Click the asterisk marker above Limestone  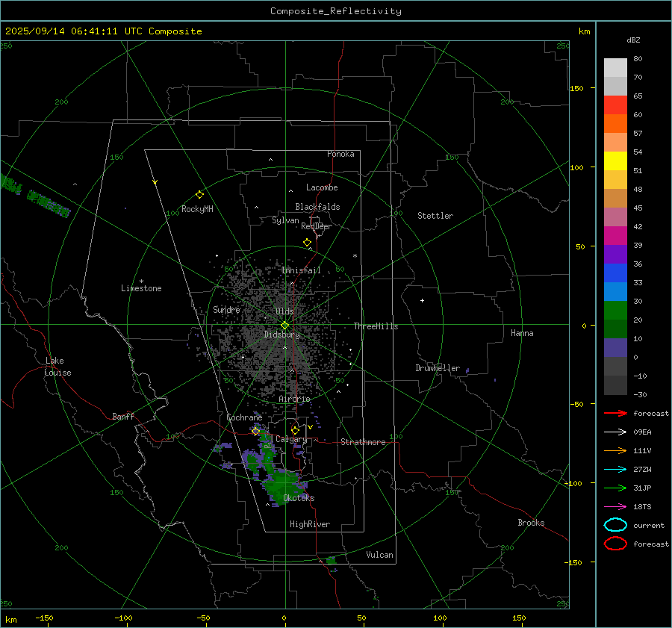pos(141,282)
